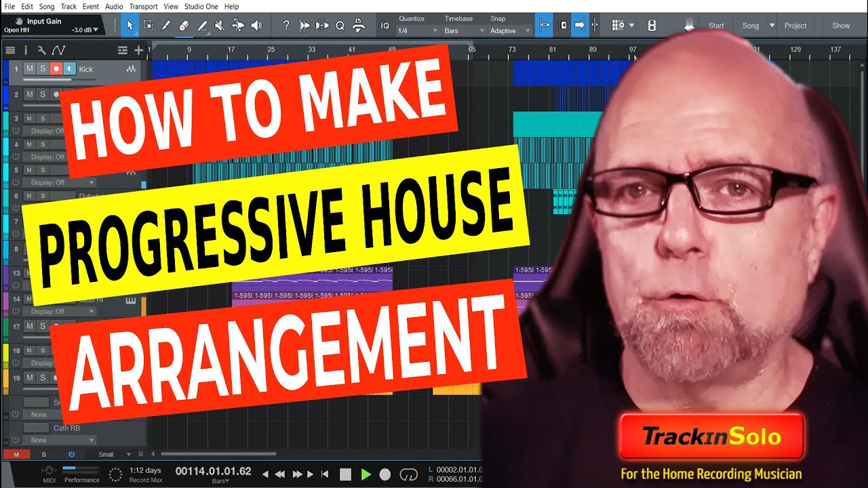Select the Eraser tool
Viewport: 868px width, 488px height.
point(184,26)
